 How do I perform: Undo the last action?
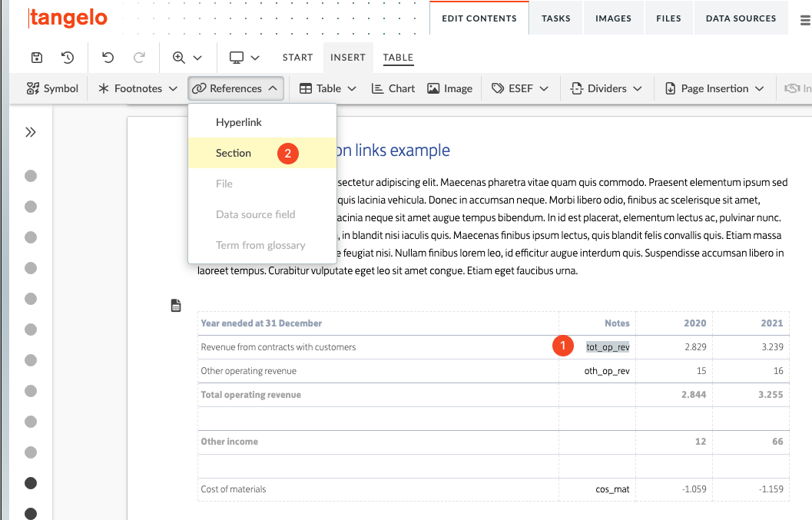pyautogui.click(x=108, y=58)
